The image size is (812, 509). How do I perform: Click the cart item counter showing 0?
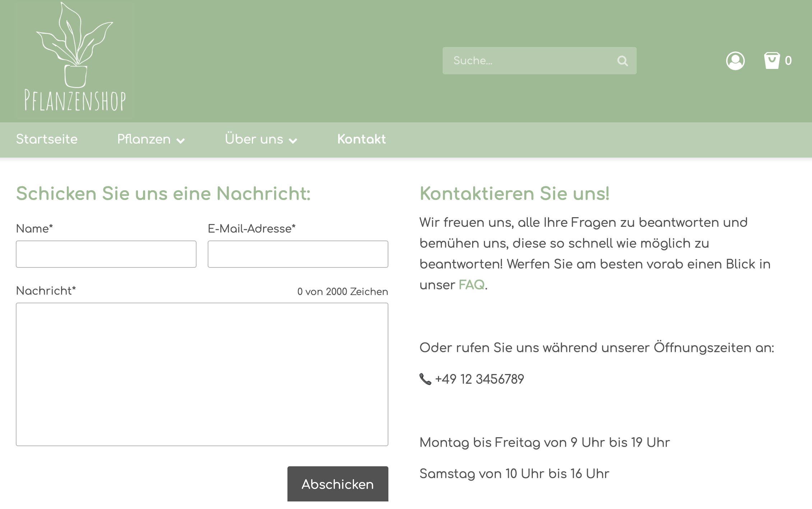point(788,61)
